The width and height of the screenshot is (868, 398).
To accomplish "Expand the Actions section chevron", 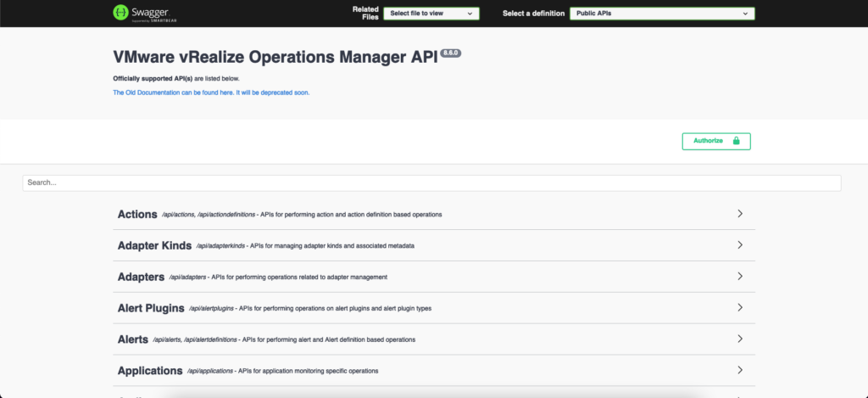I will (740, 213).
